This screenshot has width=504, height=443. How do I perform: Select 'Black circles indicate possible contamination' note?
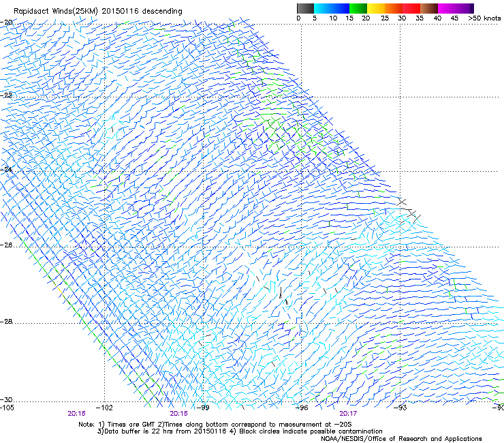point(311,431)
